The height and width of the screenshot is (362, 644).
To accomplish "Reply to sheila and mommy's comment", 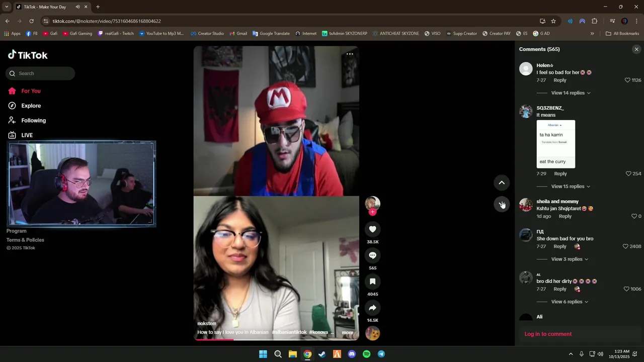I will pos(565,216).
